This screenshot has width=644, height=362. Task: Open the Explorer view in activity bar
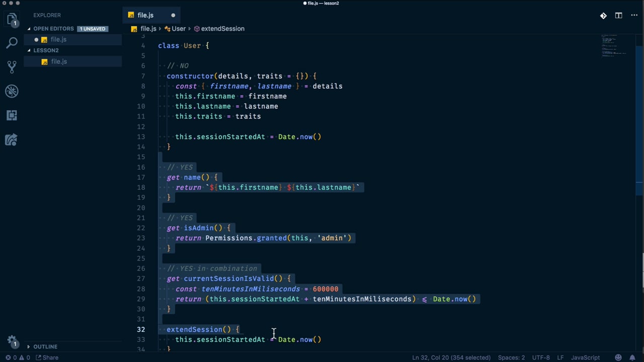click(12, 19)
